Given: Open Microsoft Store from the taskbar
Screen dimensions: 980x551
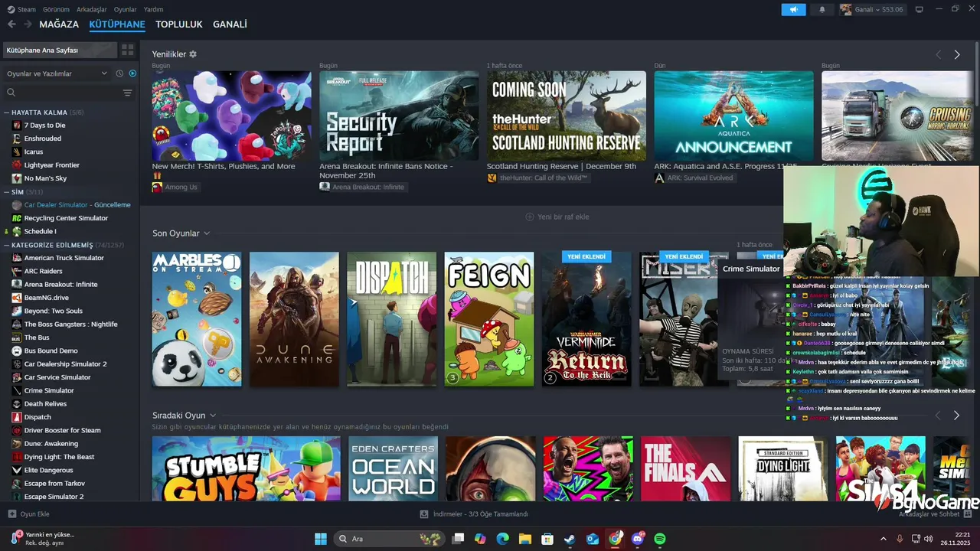Looking at the screenshot, I should pyautogui.click(x=547, y=539).
